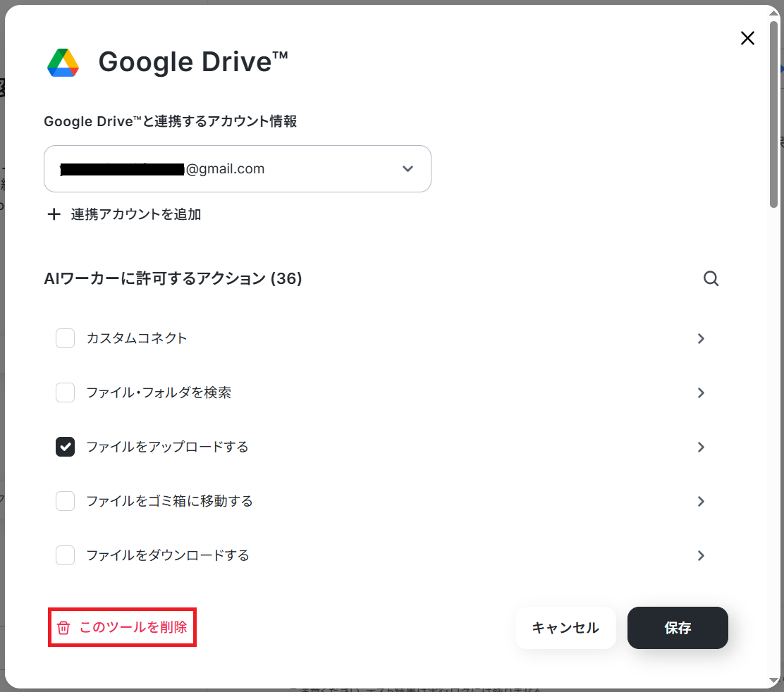Click the dialog vertical scrollbar thumb
Screen dimensions: 784x692
[x=774, y=114]
